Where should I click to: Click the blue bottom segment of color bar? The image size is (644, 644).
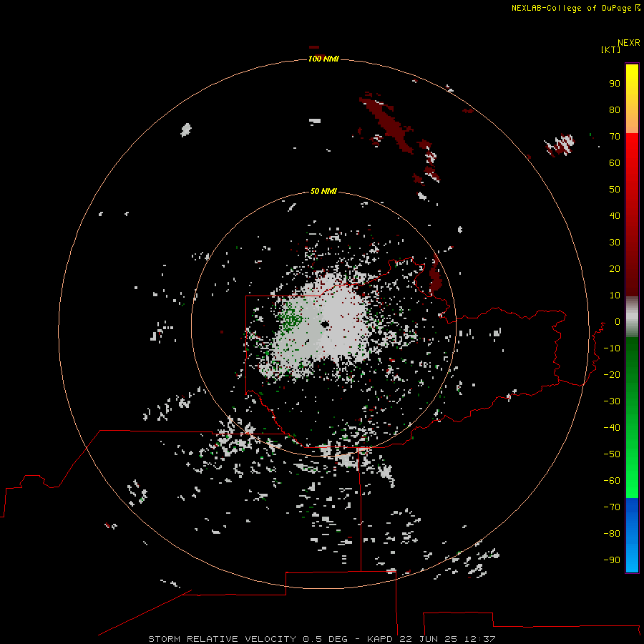click(x=632, y=535)
